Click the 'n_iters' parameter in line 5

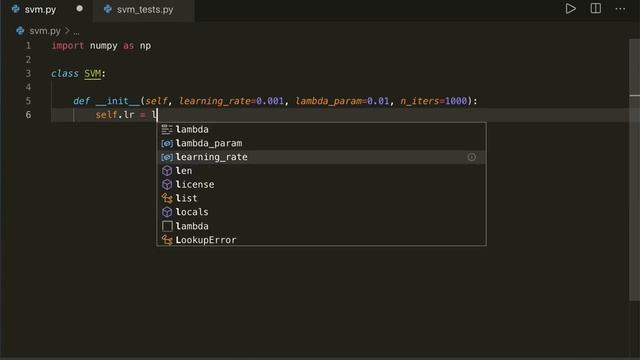[x=420, y=101]
